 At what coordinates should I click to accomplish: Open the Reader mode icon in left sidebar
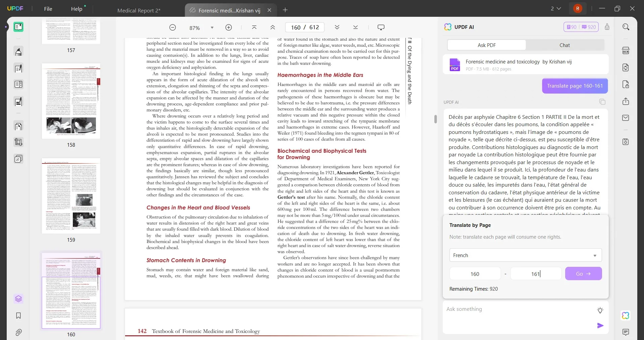18,27
